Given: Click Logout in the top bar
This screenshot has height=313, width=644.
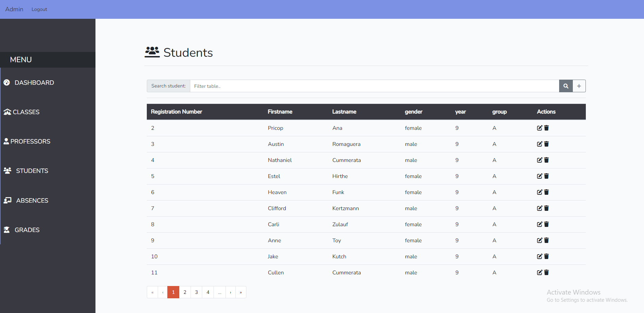Looking at the screenshot, I should [39, 9].
